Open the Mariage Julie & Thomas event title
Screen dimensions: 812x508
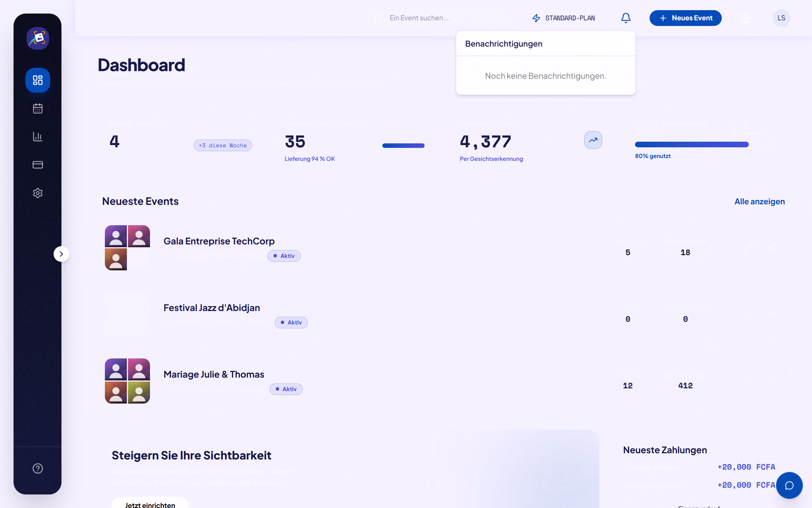pos(214,374)
